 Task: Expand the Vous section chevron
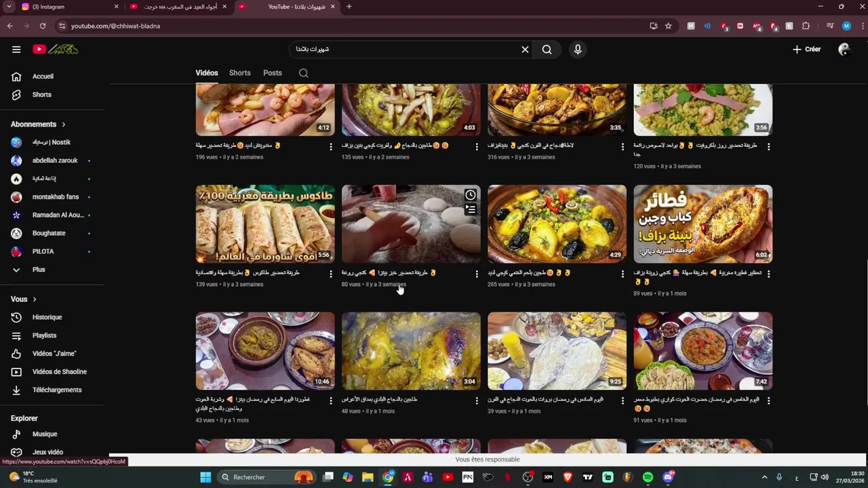tap(35, 300)
